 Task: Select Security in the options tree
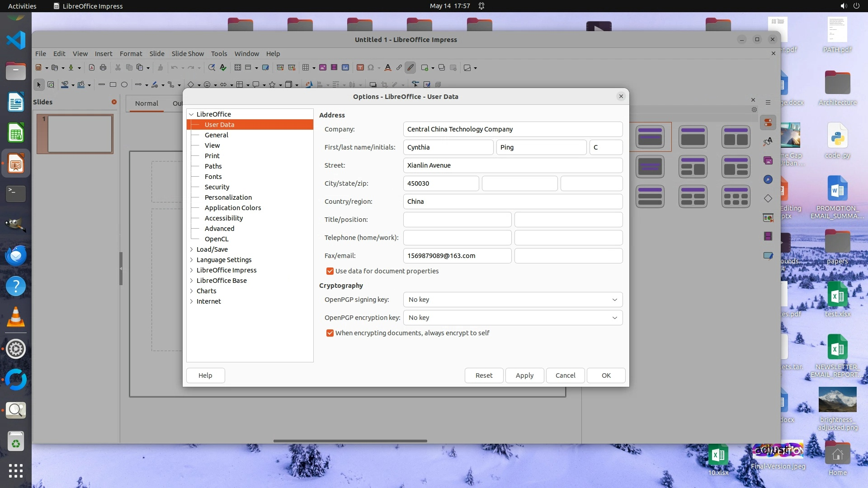tap(217, 187)
